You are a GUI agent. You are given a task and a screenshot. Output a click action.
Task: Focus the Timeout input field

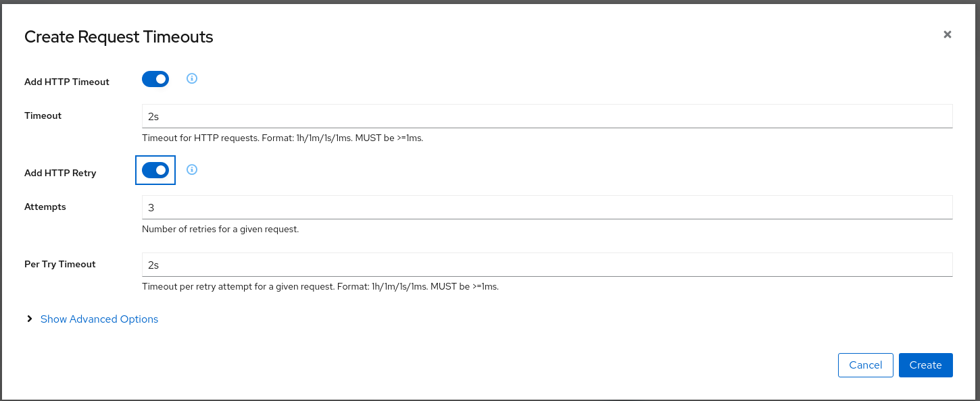[547, 116]
